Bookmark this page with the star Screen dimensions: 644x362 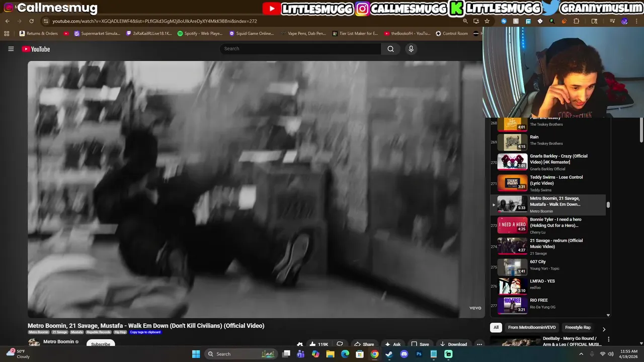point(487,21)
